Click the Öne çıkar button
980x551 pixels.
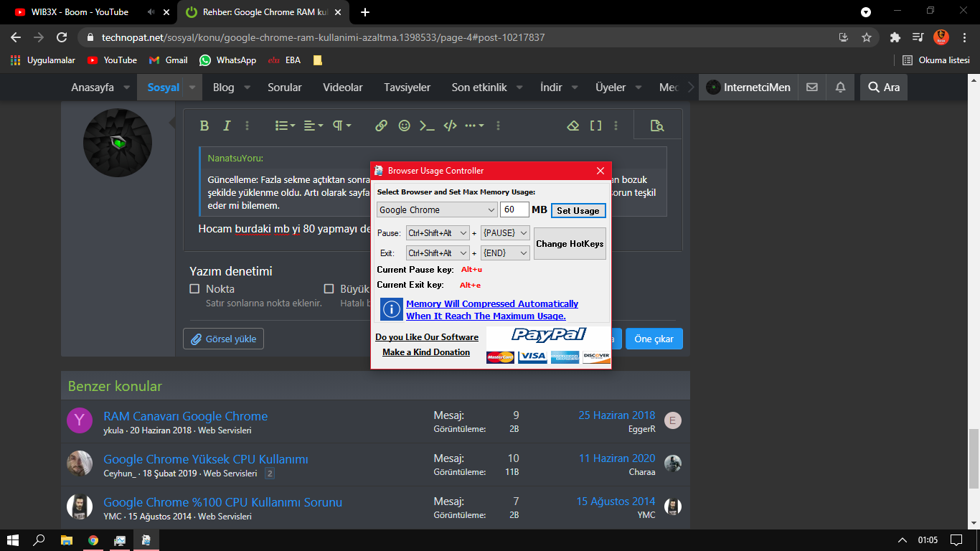click(654, 339)
